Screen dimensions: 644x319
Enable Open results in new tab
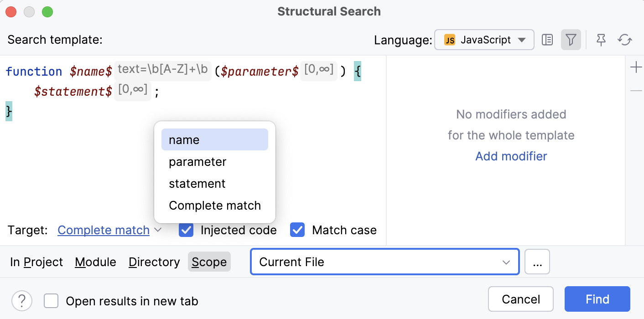51,301
